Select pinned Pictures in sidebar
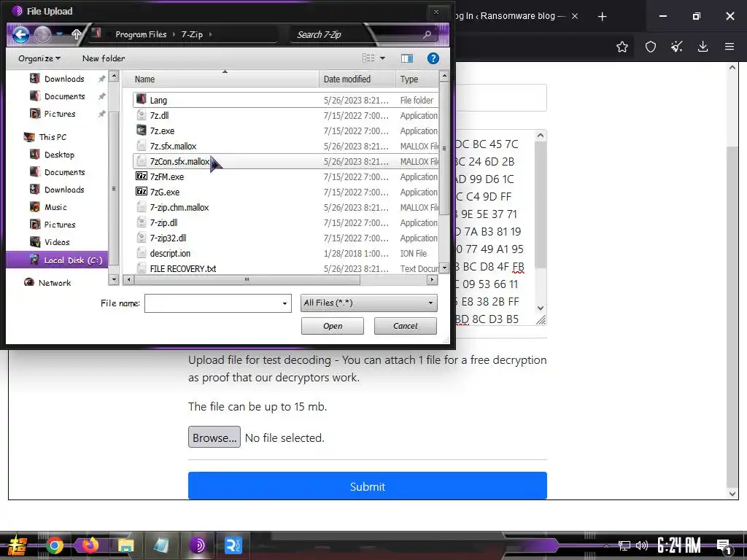Screen dimensions: 747x560 60,114
